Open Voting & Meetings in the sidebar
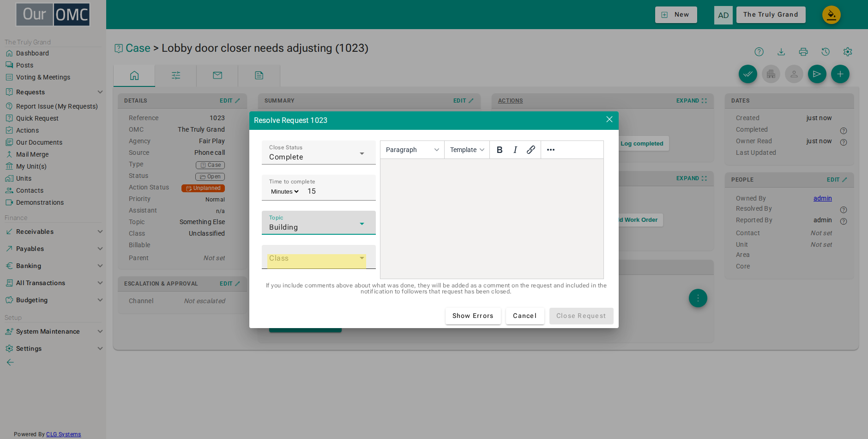Image resolution: width=868 pixels, height=439 pixels. 43,77
